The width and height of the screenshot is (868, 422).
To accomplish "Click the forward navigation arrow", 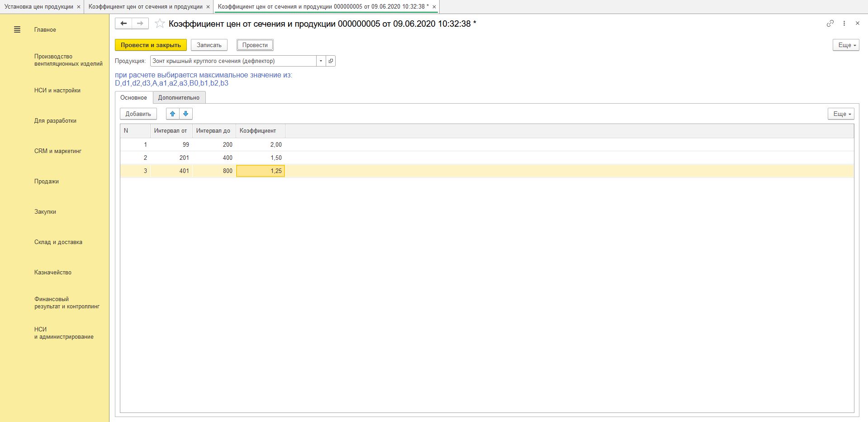I will [140, 24].
